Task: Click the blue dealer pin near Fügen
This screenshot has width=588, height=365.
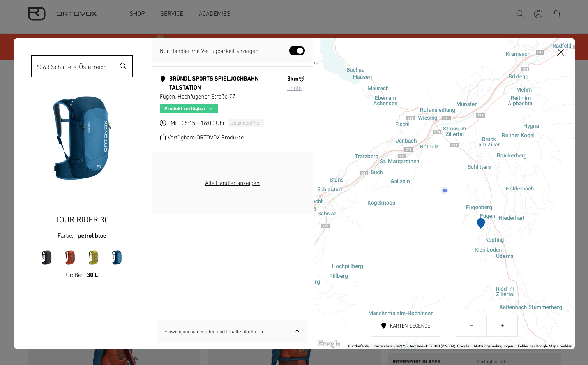Action: (x=481, y=223)
